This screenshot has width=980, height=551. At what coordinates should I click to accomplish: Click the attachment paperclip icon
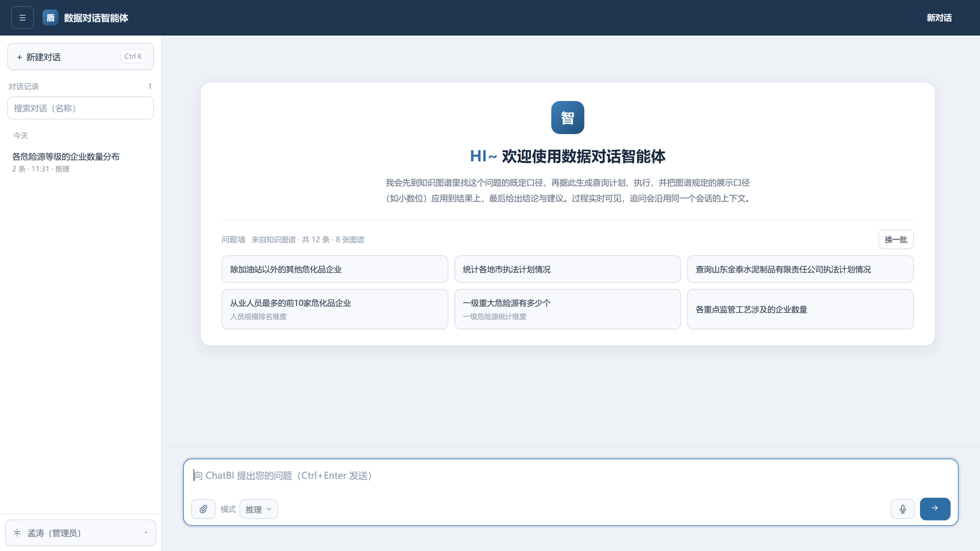203,509
